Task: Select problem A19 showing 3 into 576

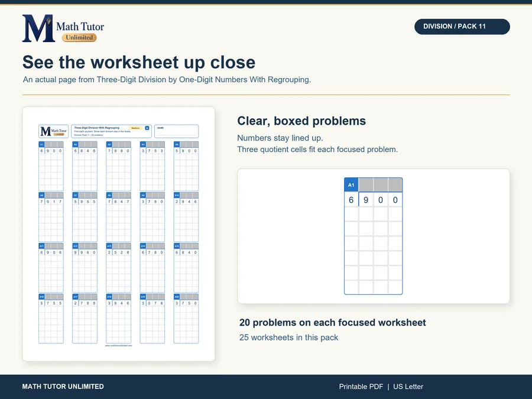Action: point(153,319)
